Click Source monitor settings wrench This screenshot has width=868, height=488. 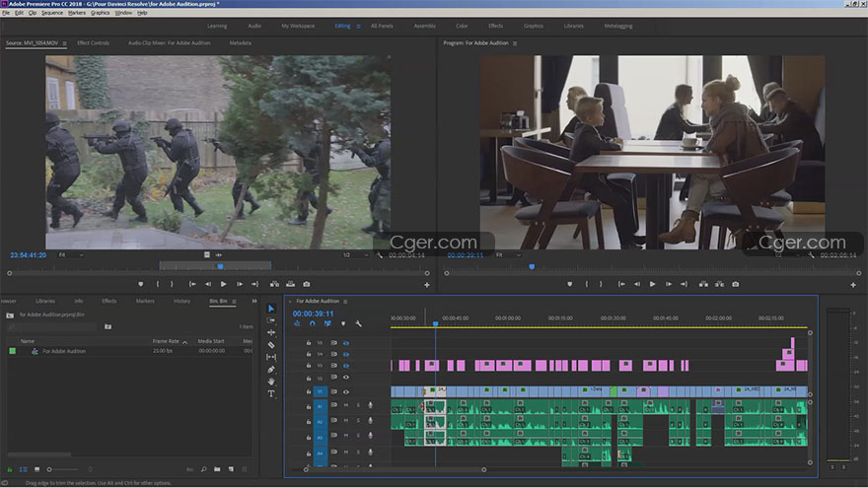coord(379,255)
